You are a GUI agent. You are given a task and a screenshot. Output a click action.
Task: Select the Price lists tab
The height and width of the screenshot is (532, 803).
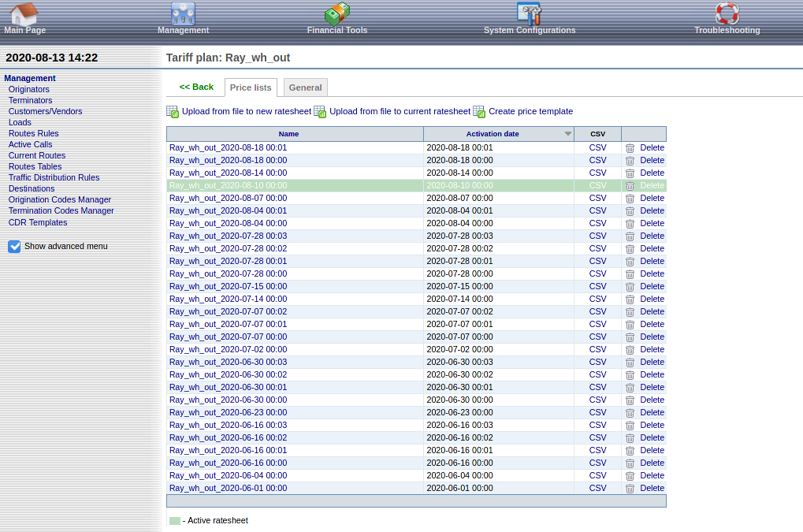coord(251,87)
